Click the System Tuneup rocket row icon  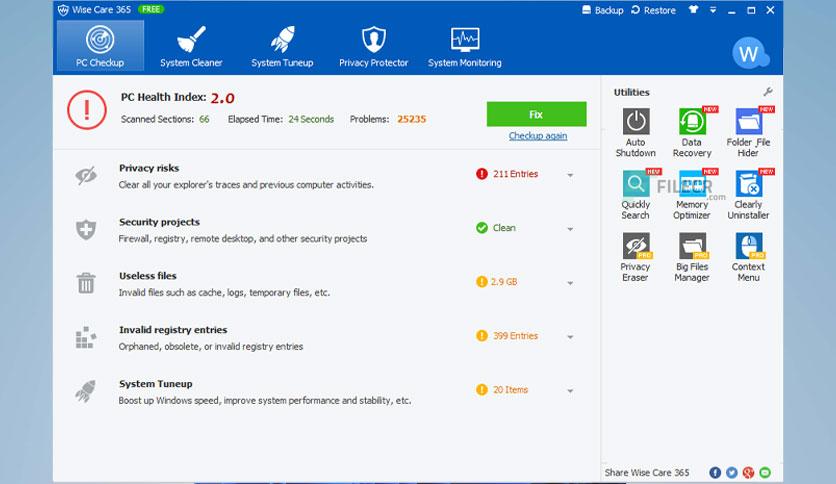tap(86, 391)
